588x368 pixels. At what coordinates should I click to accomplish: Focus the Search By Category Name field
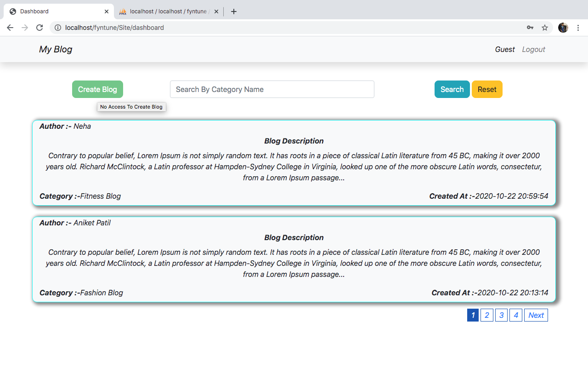[272, 89]
